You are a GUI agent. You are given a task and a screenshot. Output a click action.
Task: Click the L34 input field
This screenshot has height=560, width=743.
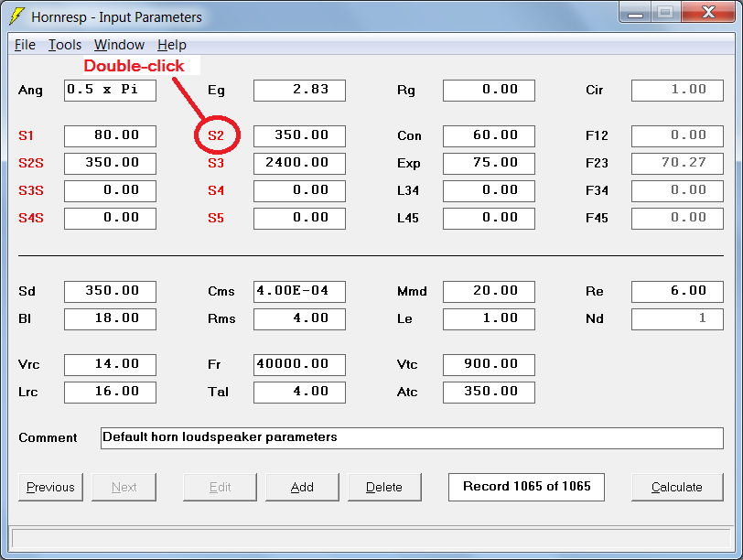(x=489, y=191)
